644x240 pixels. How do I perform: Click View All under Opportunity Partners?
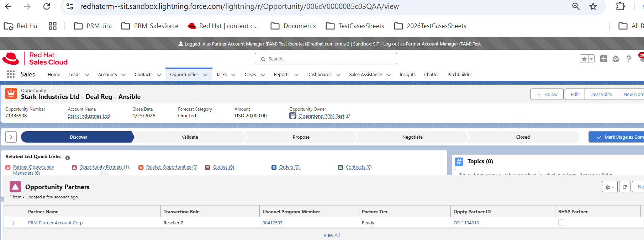pos(332,235)
